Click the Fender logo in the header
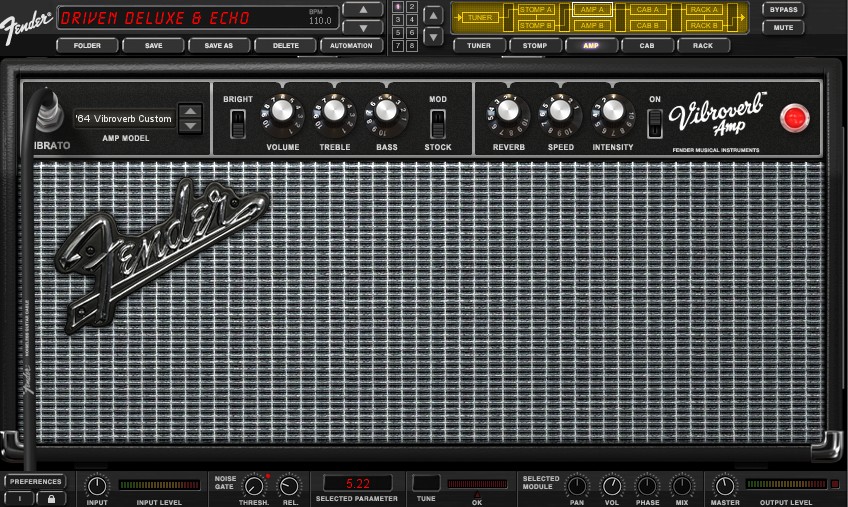848x507 pixels. (25, 25)
